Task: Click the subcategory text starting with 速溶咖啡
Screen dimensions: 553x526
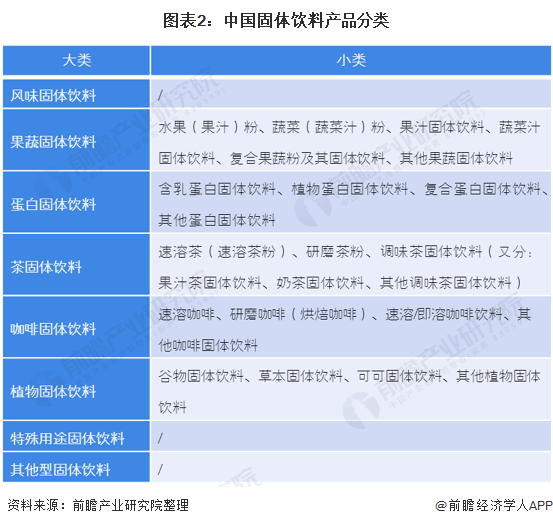Action: 345,329
